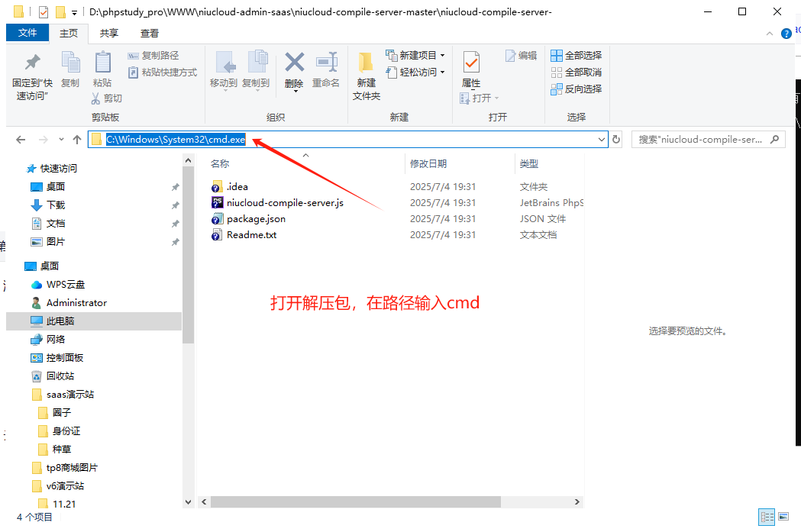Screen dimensions: 801x532
Task: Click the up-directory arrow icon
Action: pyautogui.click(x=77, y=140)
